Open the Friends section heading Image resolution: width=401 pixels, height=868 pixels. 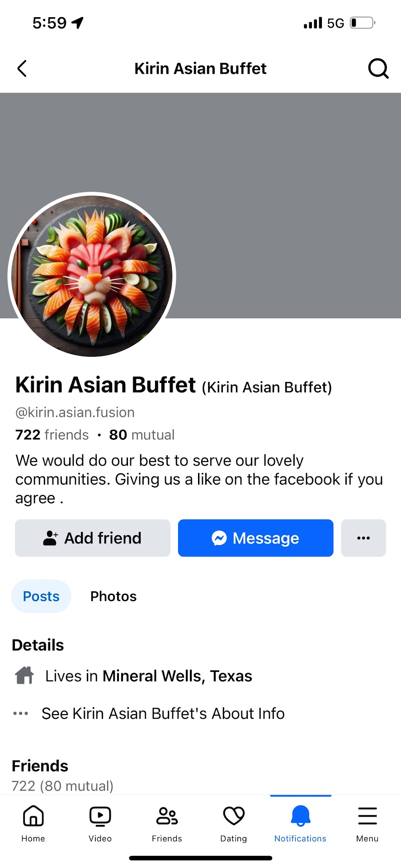[x=40, y=766]
